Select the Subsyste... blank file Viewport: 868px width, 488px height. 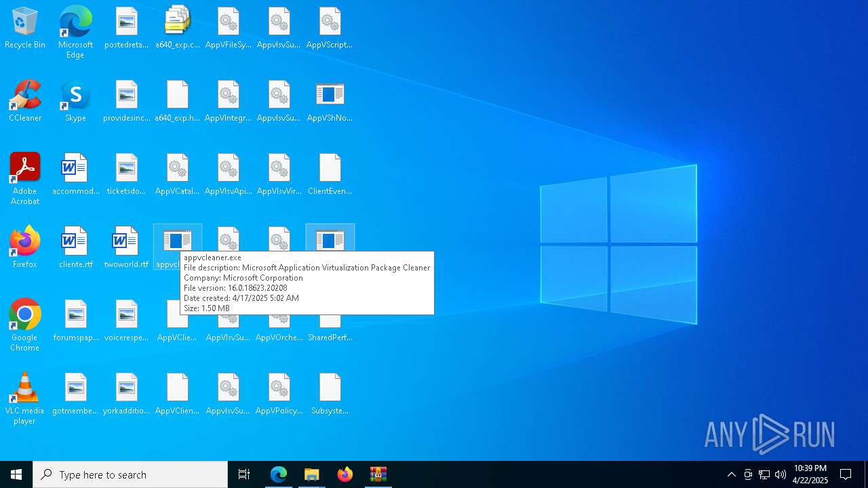pos(330,394)
